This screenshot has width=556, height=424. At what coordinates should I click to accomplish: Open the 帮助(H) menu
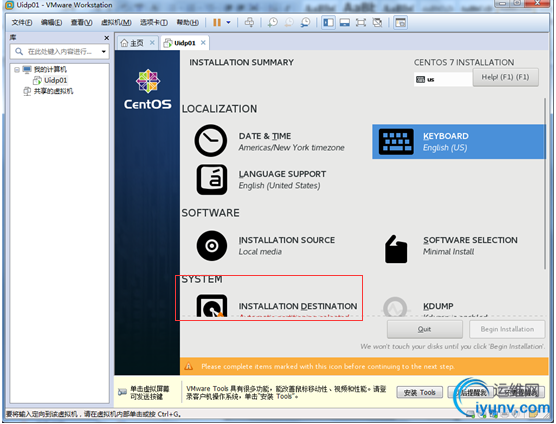pos(188,23)
